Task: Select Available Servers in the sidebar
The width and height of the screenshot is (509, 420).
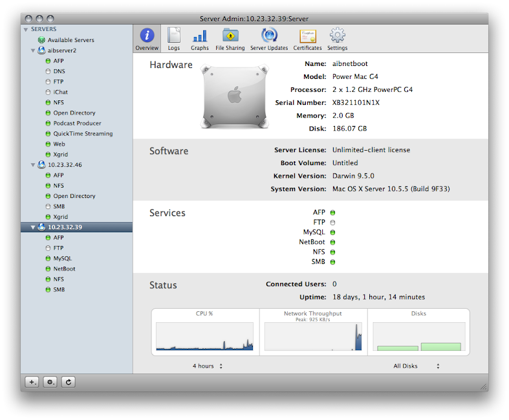Action: (x=70, y=40)
